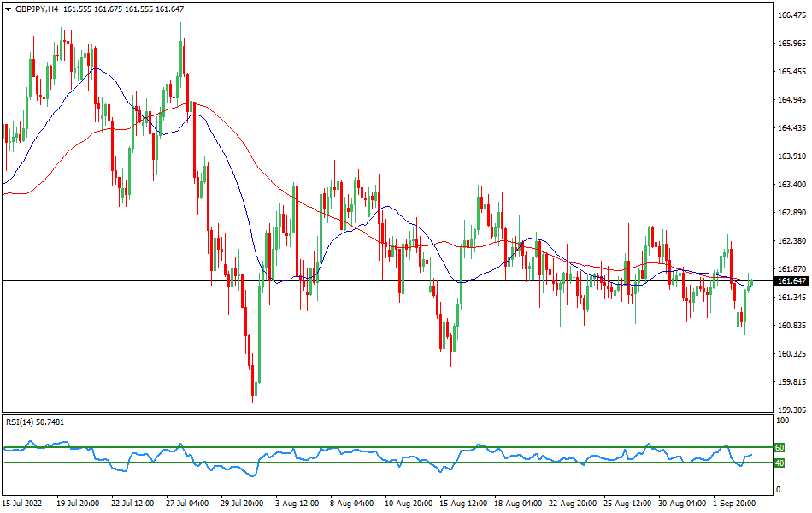
Task: Click the RSI scale value 0
Action: click(777, 489)
